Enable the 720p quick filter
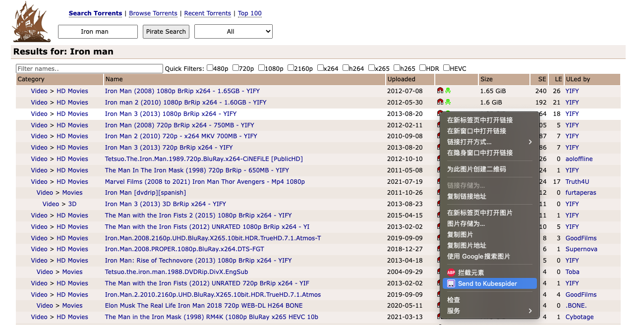 click(x=235, y=68)
